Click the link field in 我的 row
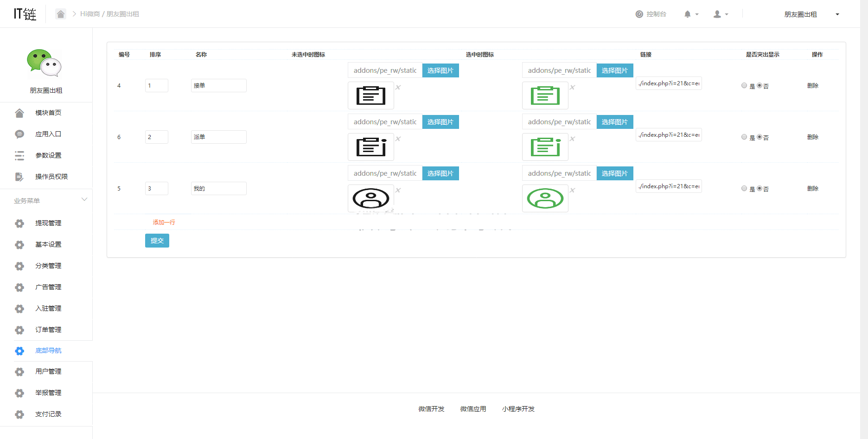 (669, 186)
